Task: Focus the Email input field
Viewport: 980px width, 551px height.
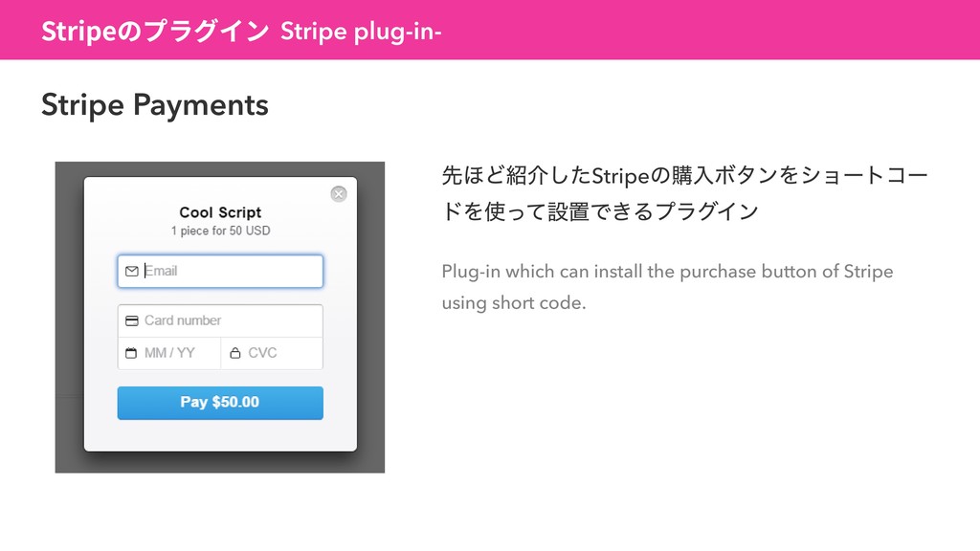Action: click(x=220, y=271)
